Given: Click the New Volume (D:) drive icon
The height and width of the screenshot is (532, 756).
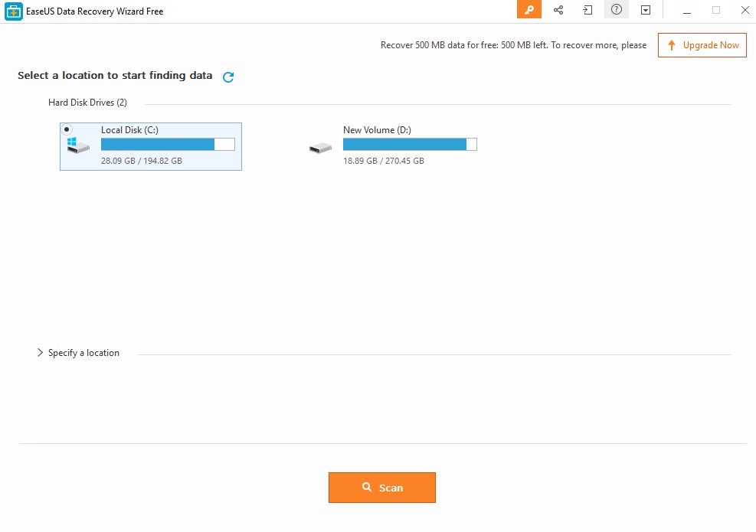Looking at the screenshot, I should coord(320,148).
